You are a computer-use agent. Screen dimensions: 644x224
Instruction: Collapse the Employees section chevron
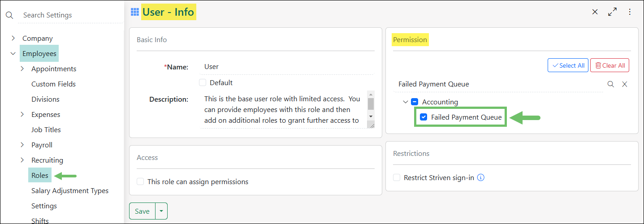pos(13,54)
